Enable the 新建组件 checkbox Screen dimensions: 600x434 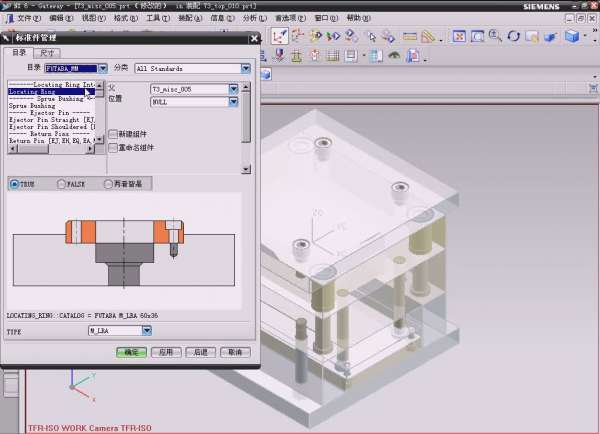coord(112,133)
